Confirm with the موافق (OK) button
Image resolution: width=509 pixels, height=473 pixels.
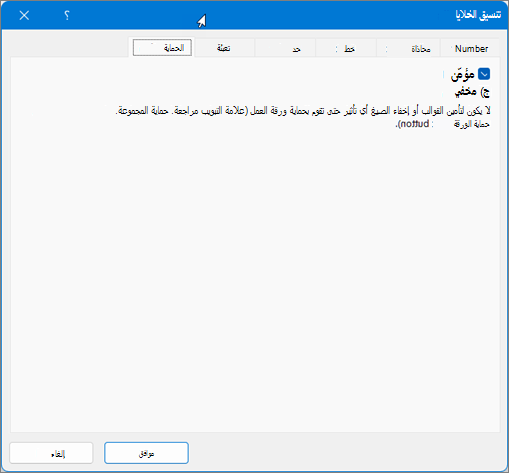click(146, 453)
